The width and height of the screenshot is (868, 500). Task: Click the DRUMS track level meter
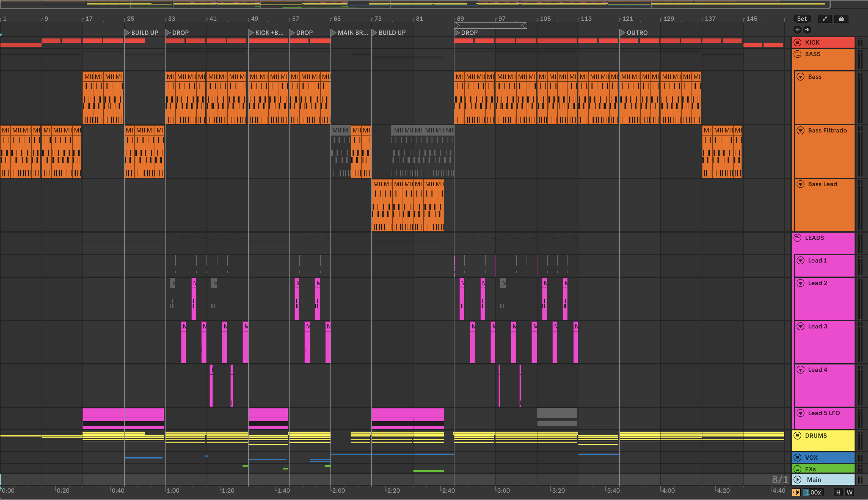click(860, 440)
